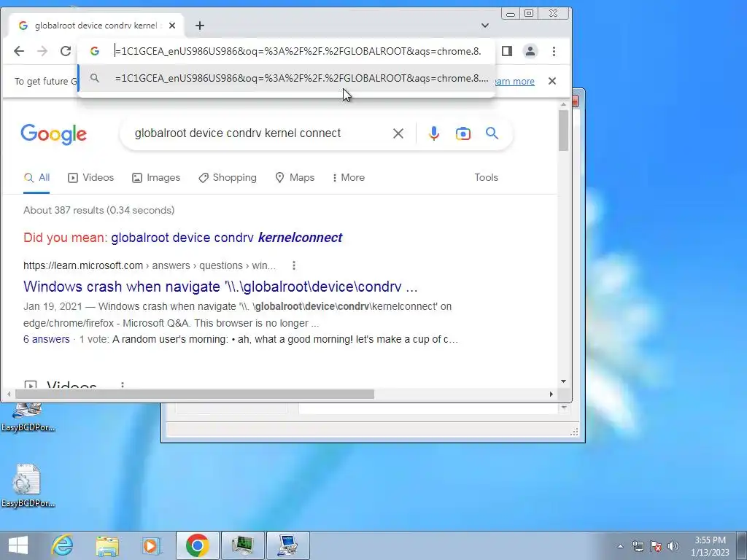747x560 pixels.
Task: Click the horizontal scroll left arrow
Action: coord(9,394)
